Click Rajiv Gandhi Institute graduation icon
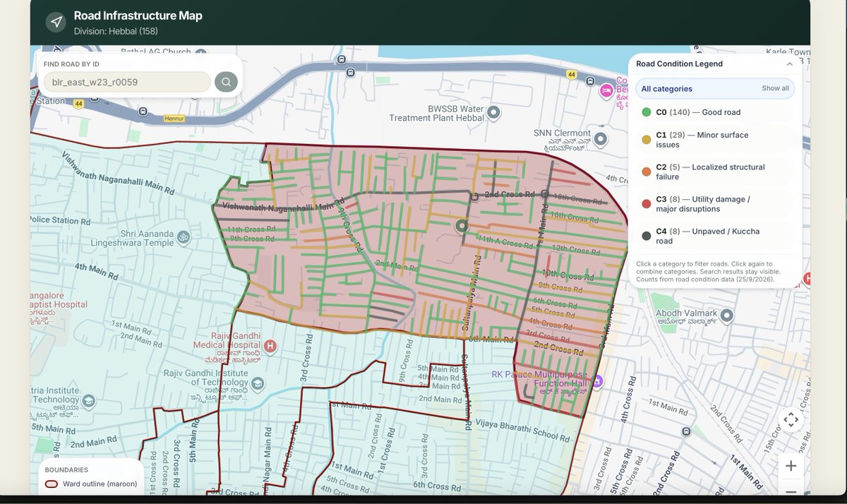Image resolution: width=847 pixels, height=504 pixels. coord(258,383)
